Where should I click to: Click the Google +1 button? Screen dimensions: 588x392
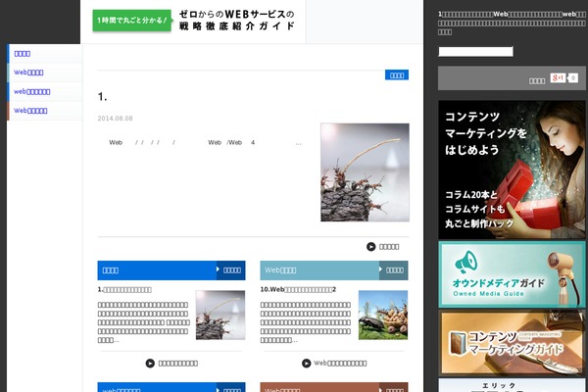pos(558,77)
